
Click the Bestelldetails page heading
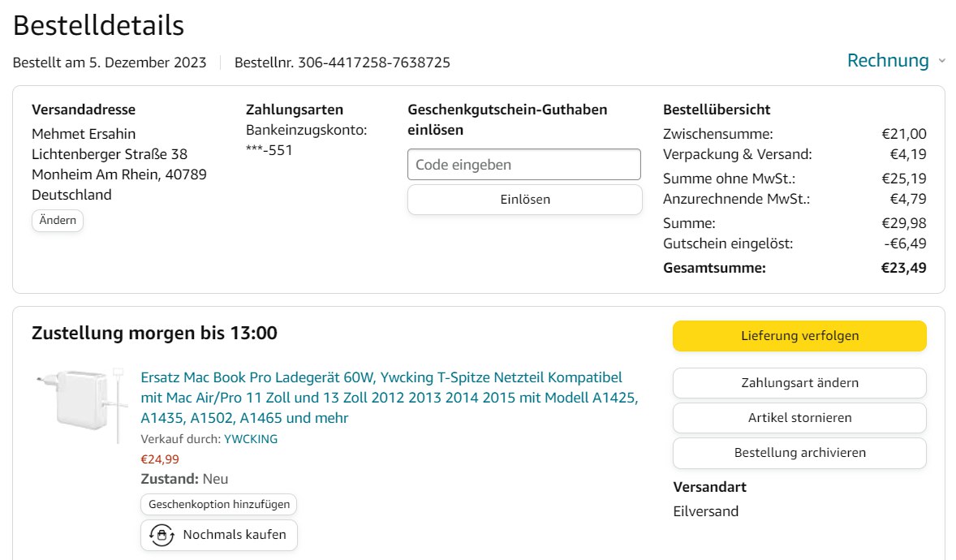(99, 26)
